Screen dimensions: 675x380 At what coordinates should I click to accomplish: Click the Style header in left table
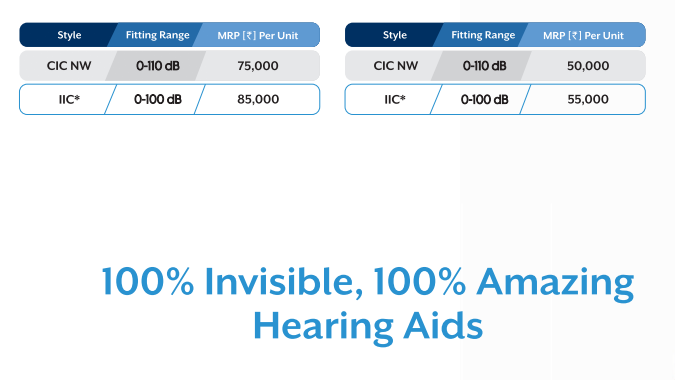(69, 35)
